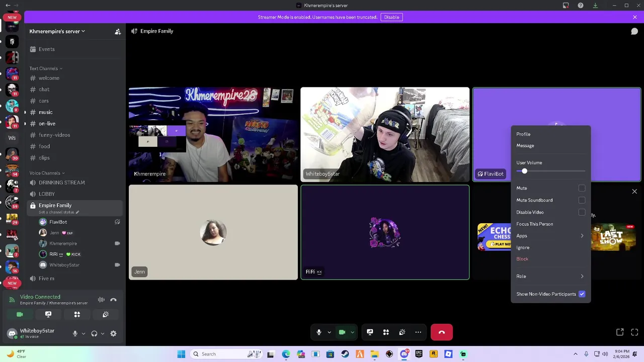The image size is (644, 362).
Task: Adjust the User Volume slider handle
Action: (524, 171)
